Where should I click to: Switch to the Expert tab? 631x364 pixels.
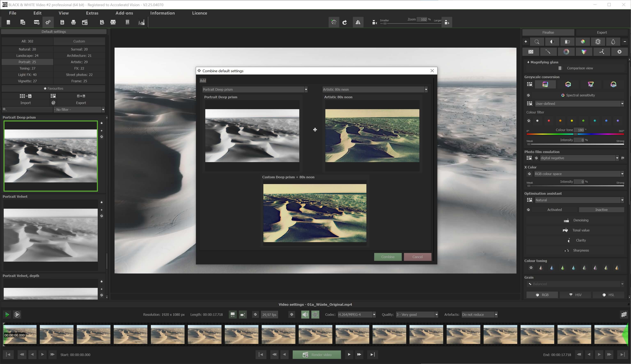tap(602, 32)
